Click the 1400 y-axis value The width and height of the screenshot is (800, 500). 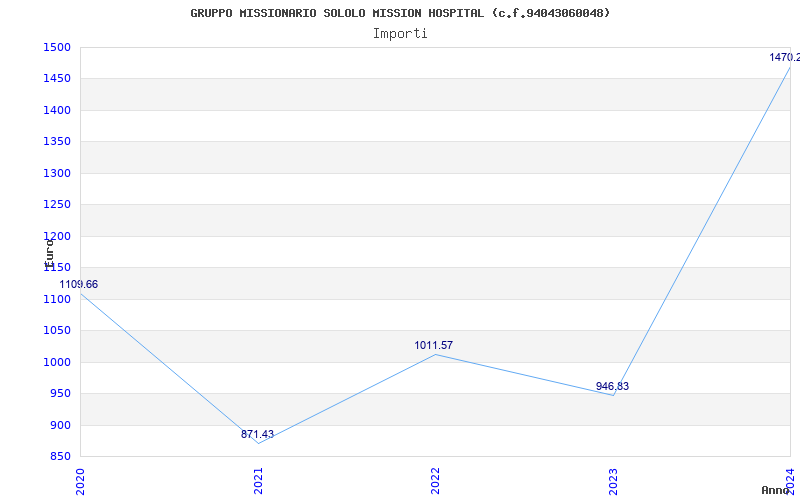(57, 110)
